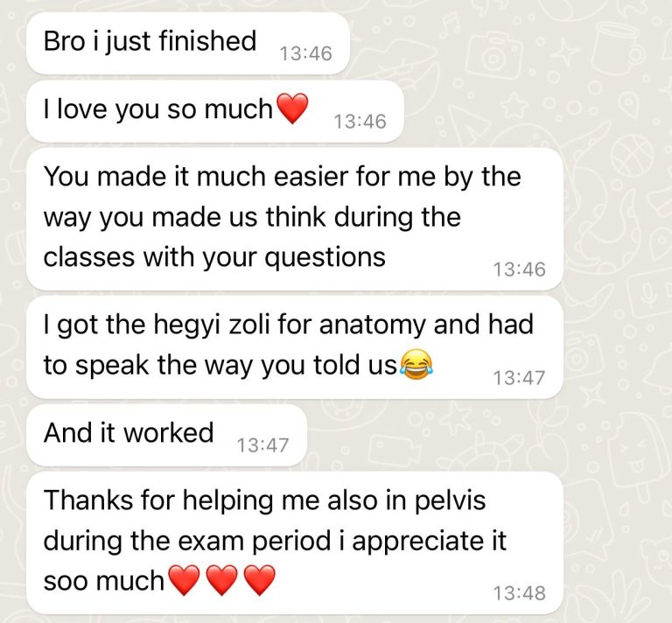
Task: Tap the words 'during the exam period'
Action: pos(187,541)
